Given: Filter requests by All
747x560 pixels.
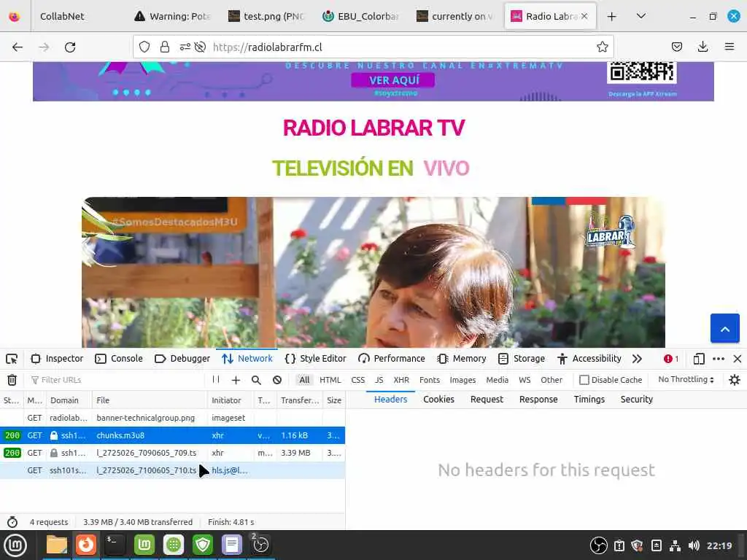Looking at the screenshot, I should (x=304, y=380).
